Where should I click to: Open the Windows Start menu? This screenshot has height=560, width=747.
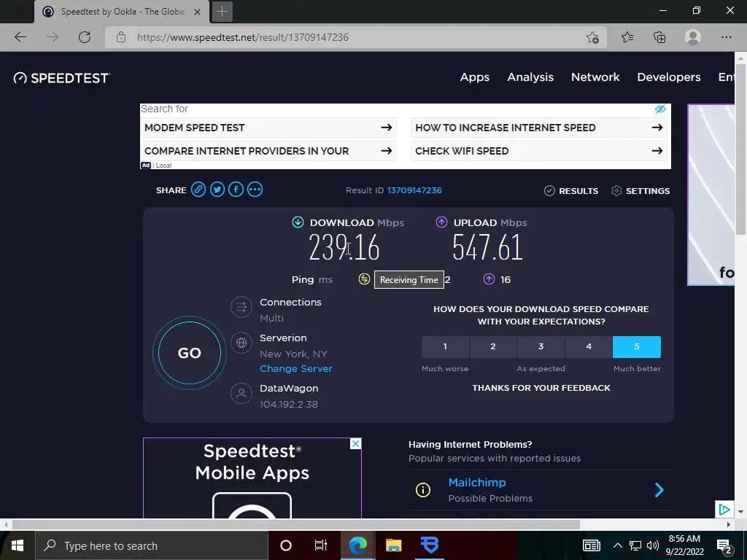pos(18,545)
